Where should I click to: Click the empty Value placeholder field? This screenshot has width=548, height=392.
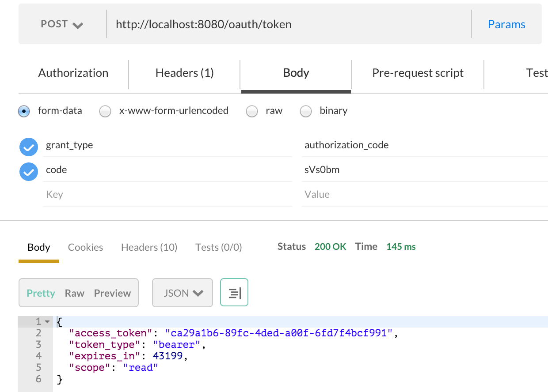coord(425,195)
